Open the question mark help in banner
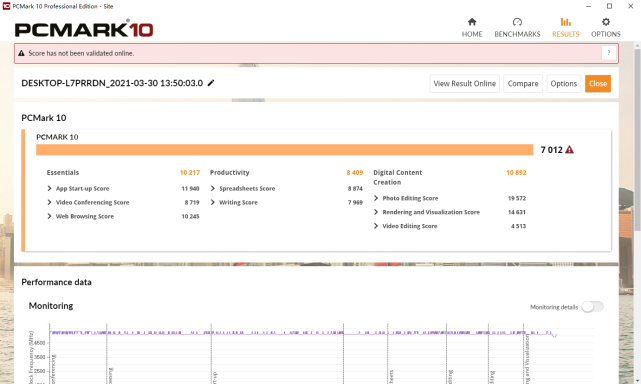 609,53
